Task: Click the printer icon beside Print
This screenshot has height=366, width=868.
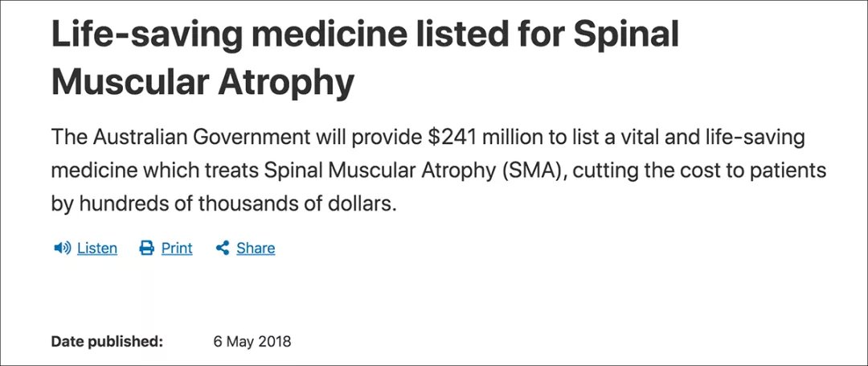Action: [x=146, y=248]
